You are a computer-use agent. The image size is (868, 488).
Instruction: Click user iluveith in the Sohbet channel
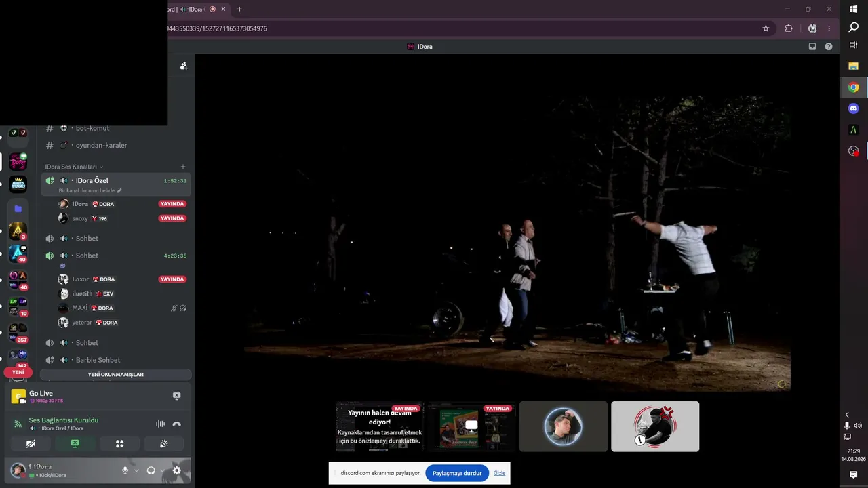pos(82,293)
